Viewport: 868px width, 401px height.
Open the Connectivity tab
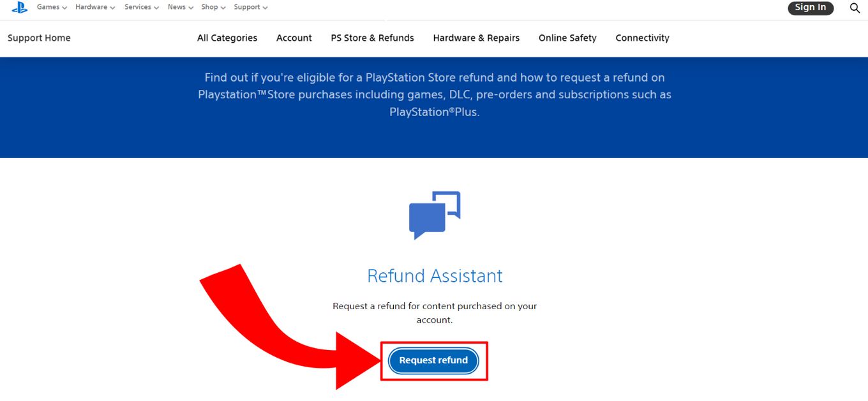coord(642,38)
